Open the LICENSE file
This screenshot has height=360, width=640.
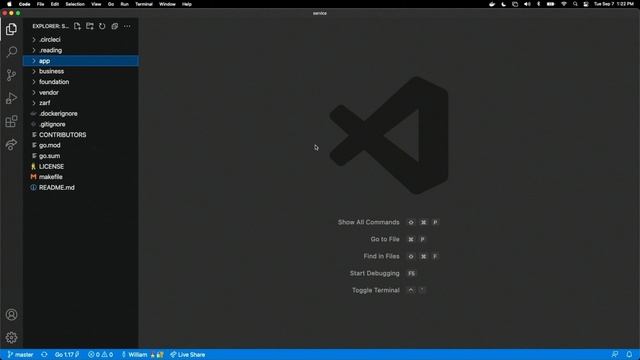[81, 167]
